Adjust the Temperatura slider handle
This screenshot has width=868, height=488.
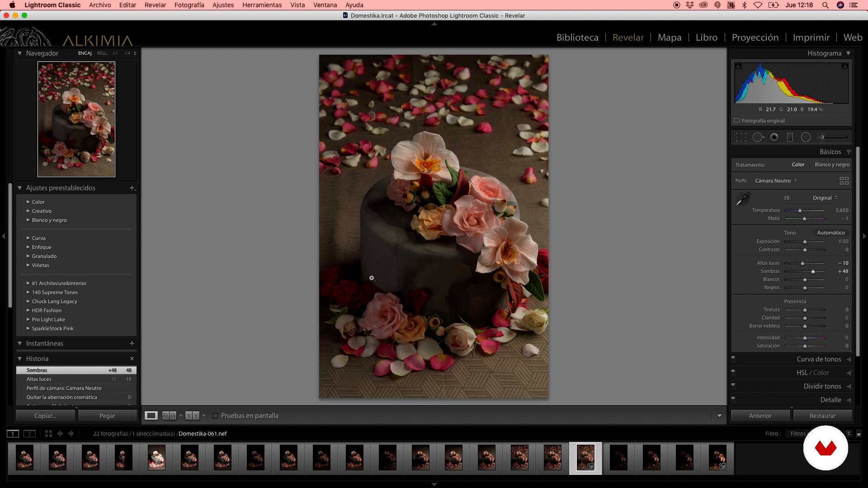point(800,211)
